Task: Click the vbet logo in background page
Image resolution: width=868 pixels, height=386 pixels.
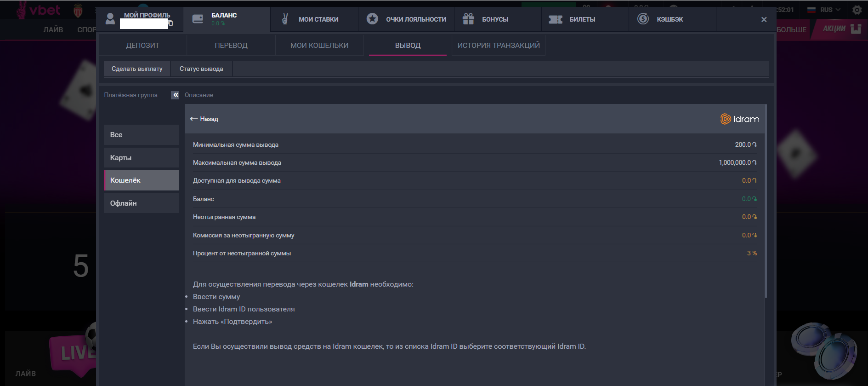Action: [39, 10]
